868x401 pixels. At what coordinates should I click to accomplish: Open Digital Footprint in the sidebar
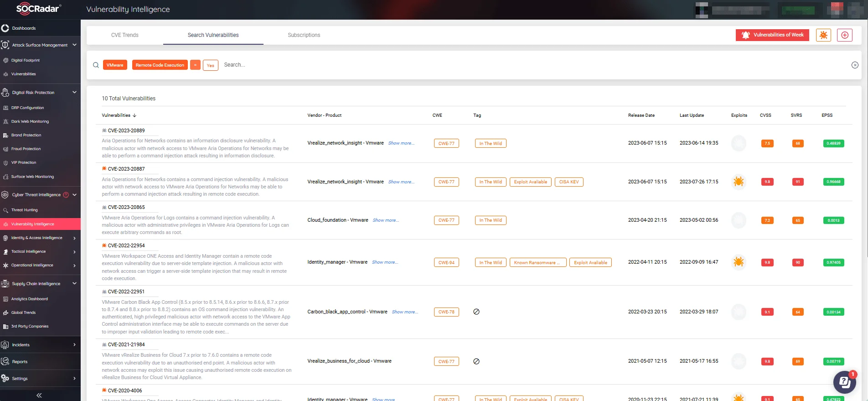(x=26, y=60)
